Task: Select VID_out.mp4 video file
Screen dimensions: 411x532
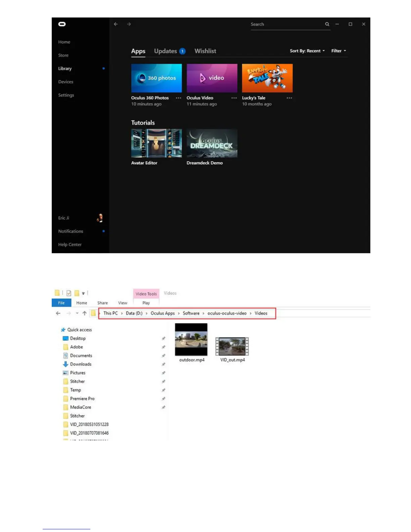Action: point(232,350)
